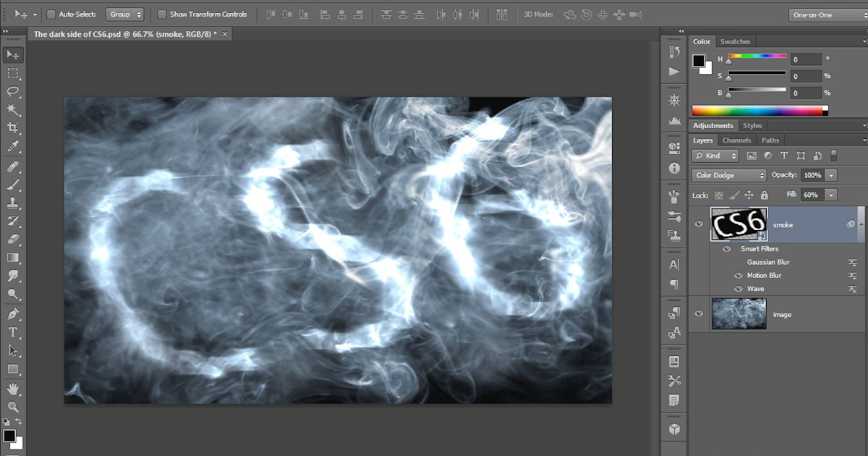The height and width of the screenshot is (456, 868).
Task: Turn layer filtering switch on or off
Action: 833,156
